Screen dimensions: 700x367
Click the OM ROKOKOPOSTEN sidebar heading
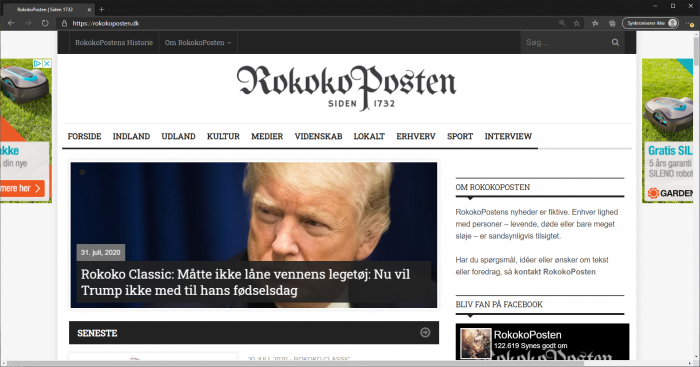(493, 187)
